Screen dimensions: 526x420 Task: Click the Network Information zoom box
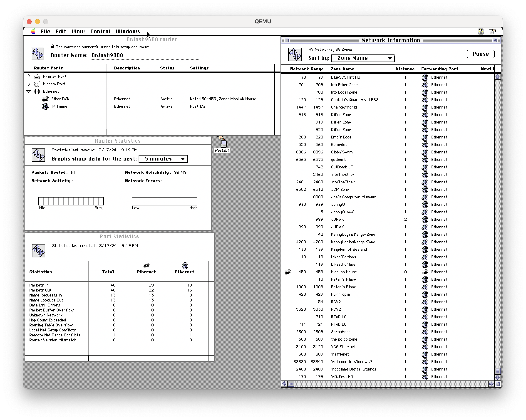[495, 40]
